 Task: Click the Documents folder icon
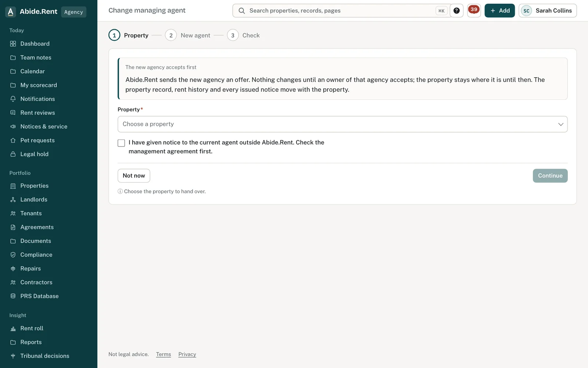(13, 241)
